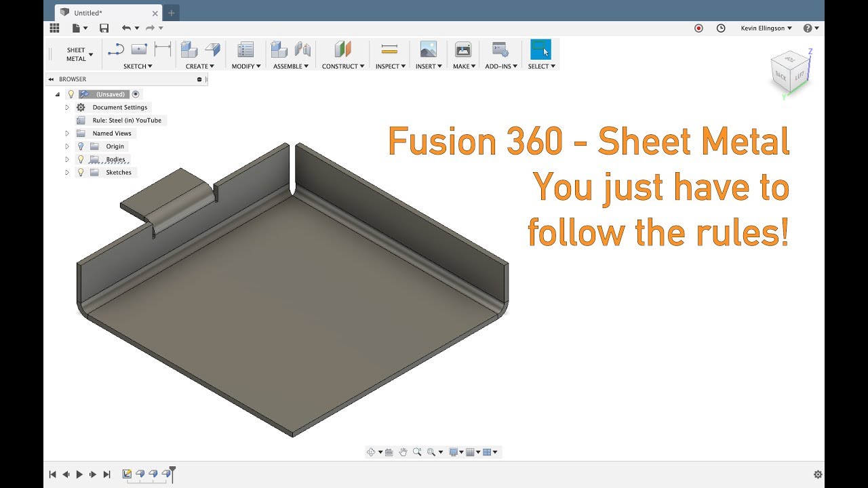Select the Pan hand tool

(403, 452)
